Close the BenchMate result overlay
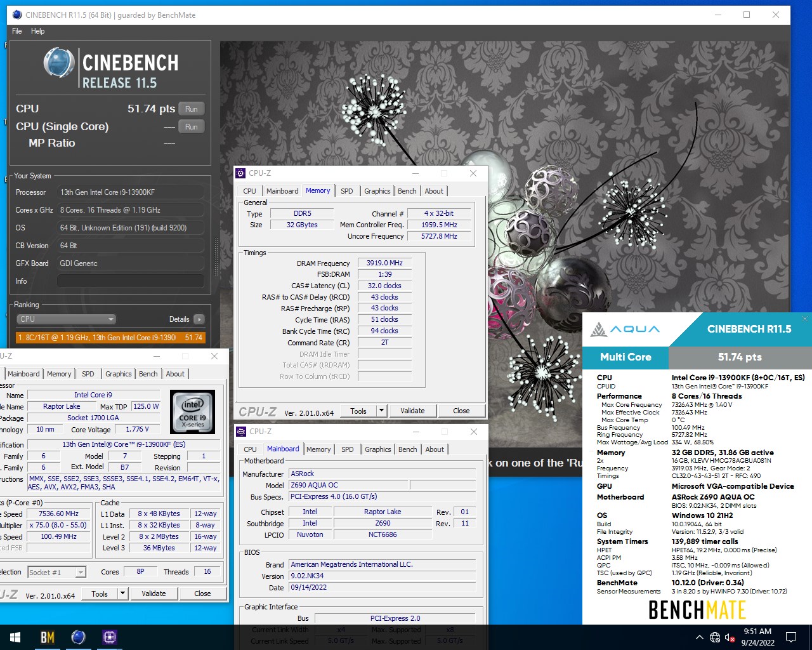 805,319
